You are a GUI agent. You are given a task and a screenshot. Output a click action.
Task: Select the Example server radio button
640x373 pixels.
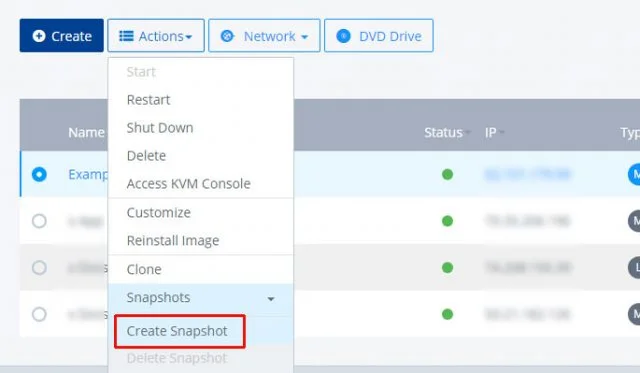click(x=39, y=174)
